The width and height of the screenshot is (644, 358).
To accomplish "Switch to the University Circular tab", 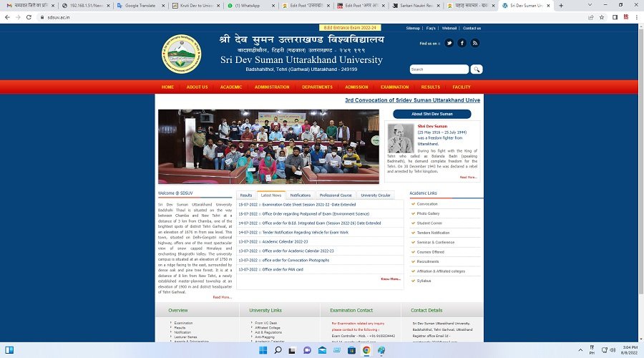I will tap(375, 195).
